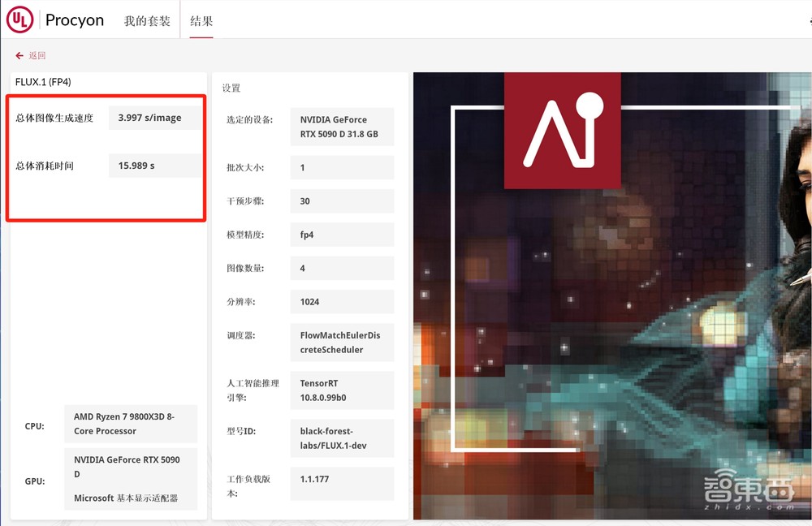Switch to the 结果 tab

pos(201,21)
